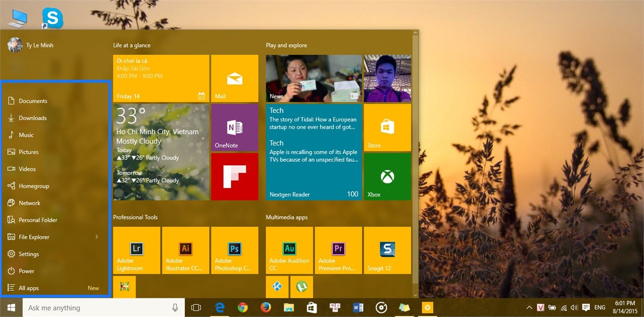This screenshot has width=644, height=317.
Task: Open Store icon on taskbar
Action: click(312, 308)
